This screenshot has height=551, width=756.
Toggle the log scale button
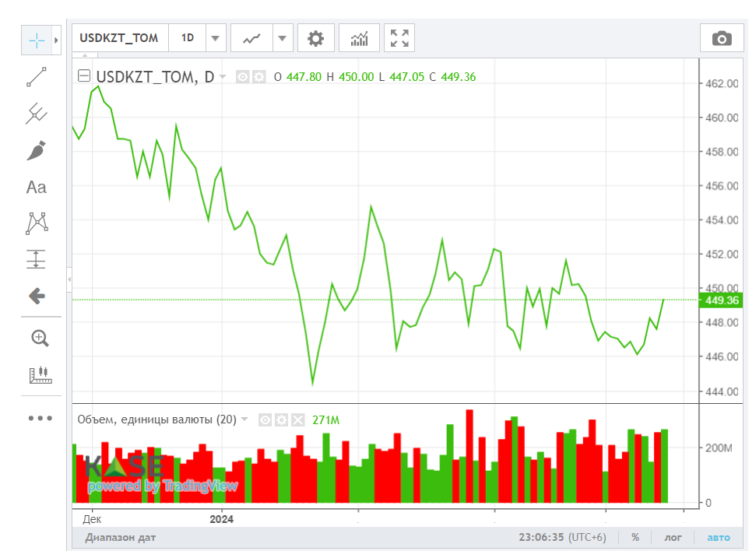tap(673, 537)
